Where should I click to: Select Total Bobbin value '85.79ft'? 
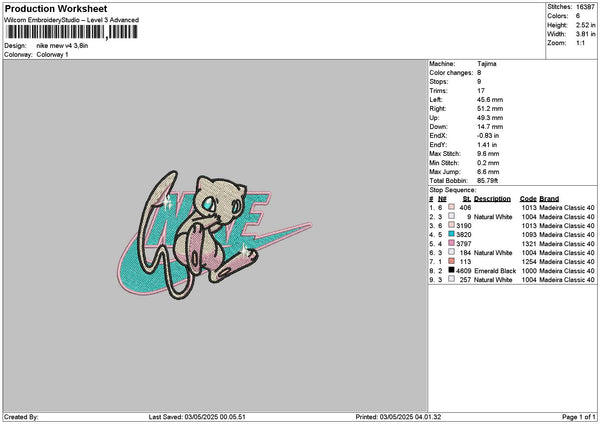pos(488,181)
